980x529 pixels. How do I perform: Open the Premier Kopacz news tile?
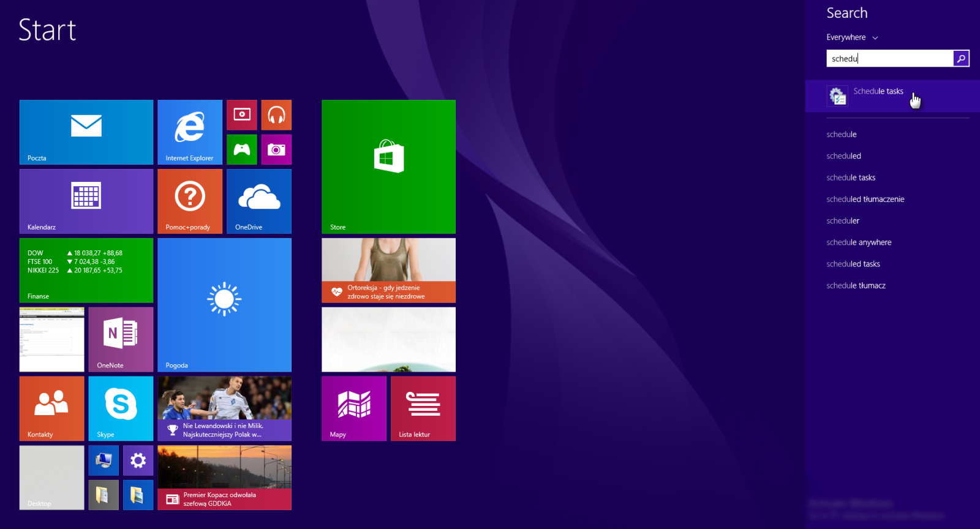point(225,478)
